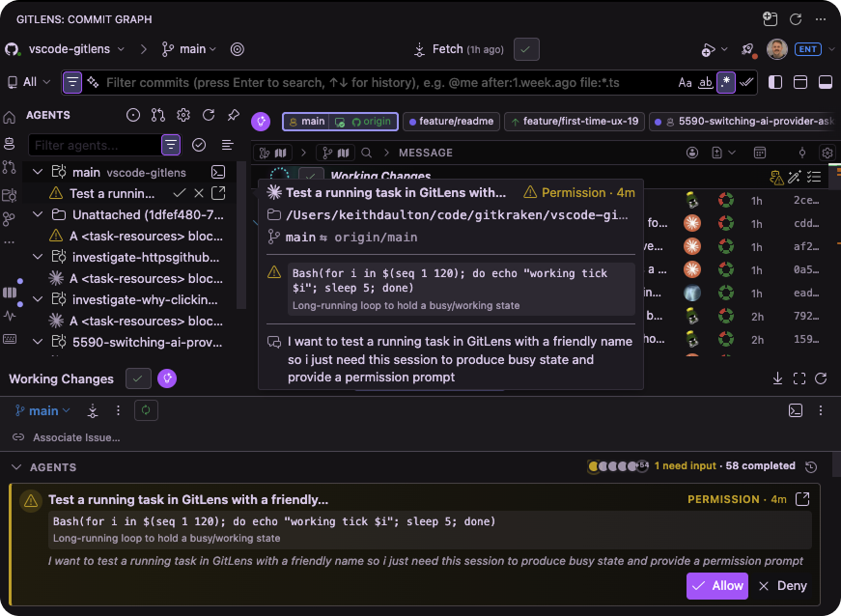Open Agents settings gear
This screenshot has width=841, height=616.
183,115
